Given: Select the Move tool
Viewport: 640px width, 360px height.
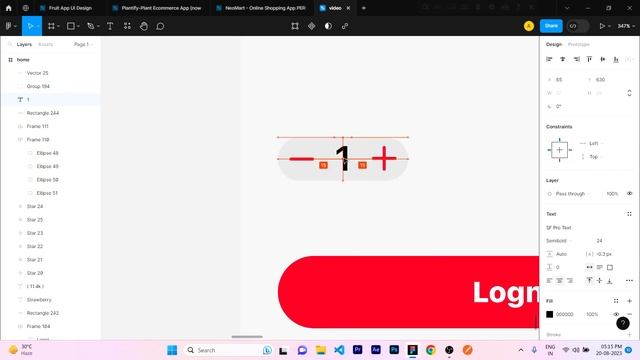Looking at the screenshot, I should click(x=30, y=26).
